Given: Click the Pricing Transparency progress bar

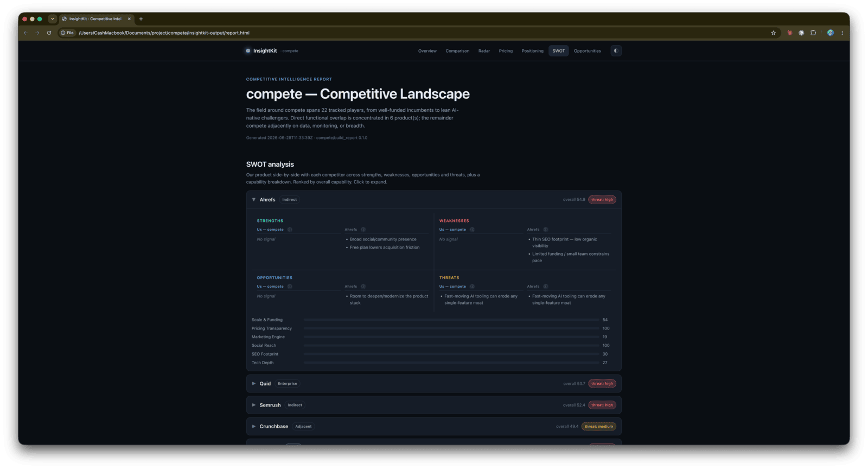Looking at the screenshot, I should click(x=451, y=328).
